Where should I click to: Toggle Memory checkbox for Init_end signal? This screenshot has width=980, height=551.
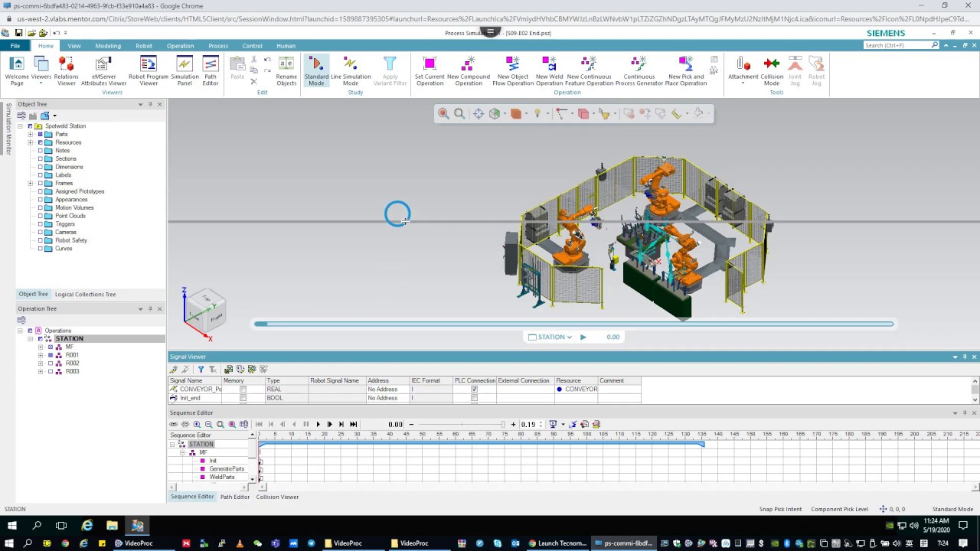tap(243, 398)
